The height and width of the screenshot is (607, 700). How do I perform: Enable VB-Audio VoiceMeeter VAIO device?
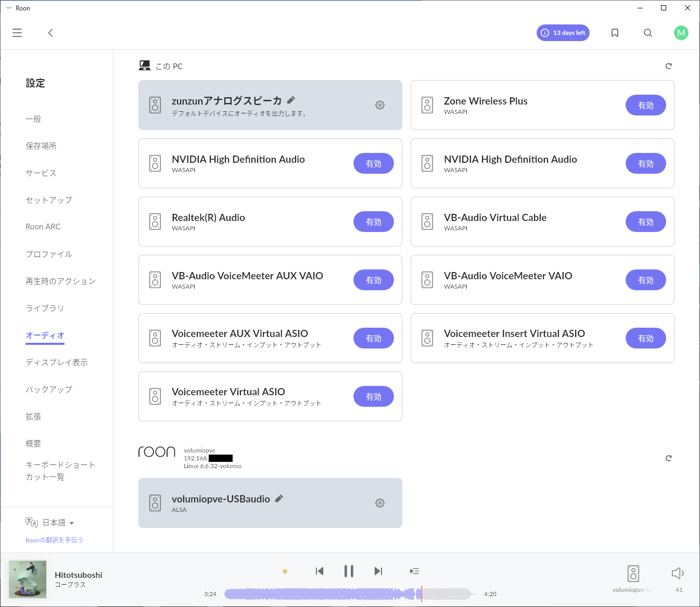pos(646,280)
